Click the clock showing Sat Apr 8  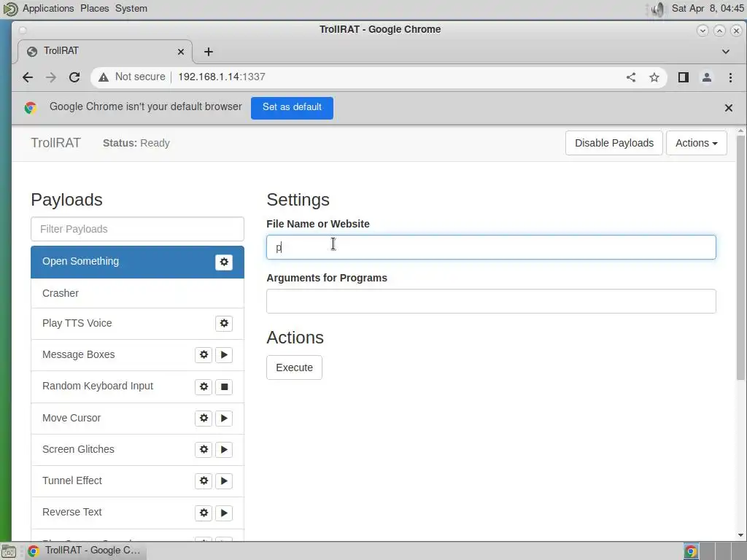click(708, 9)
